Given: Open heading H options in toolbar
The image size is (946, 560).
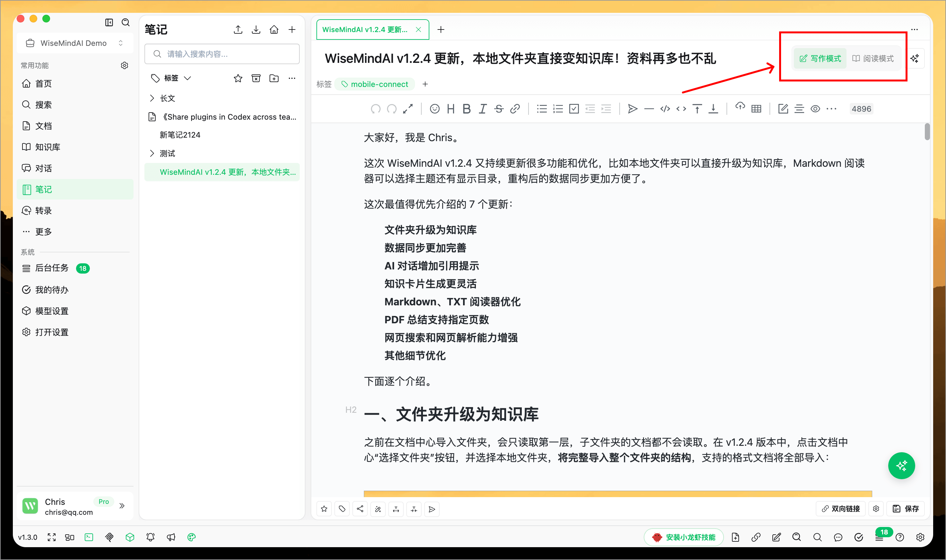Looking at the screenshot, I should click(450, 109).
